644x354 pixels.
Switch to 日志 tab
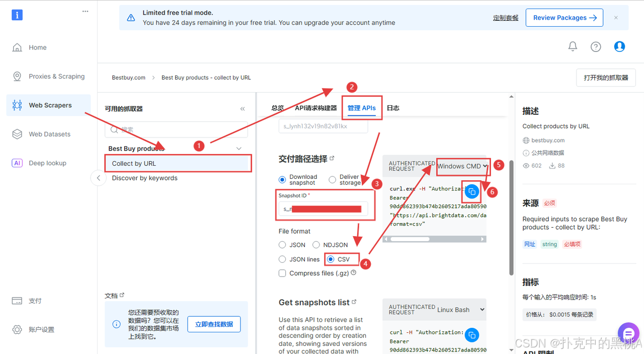coord(393,108)
